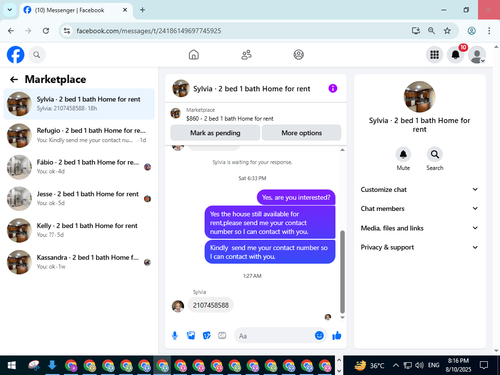Click Sylvia's sender avatar beside phone number

click(x=178, y=306)
